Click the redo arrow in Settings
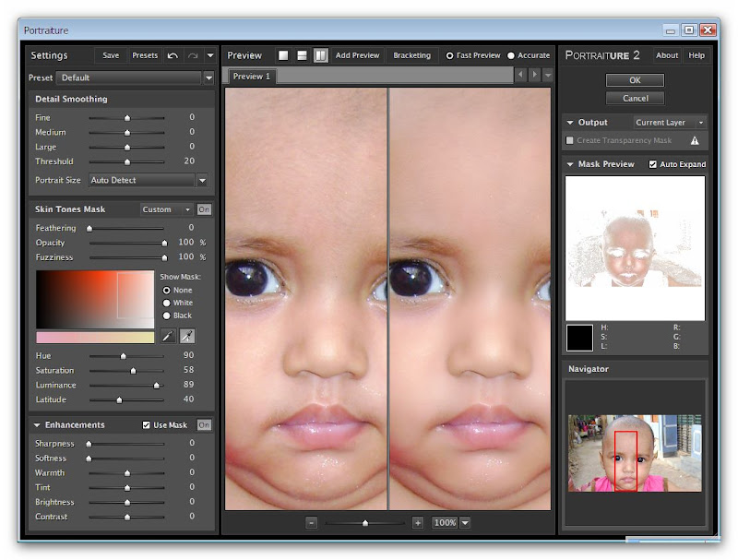The image size is (738, 560). [192, 55]
